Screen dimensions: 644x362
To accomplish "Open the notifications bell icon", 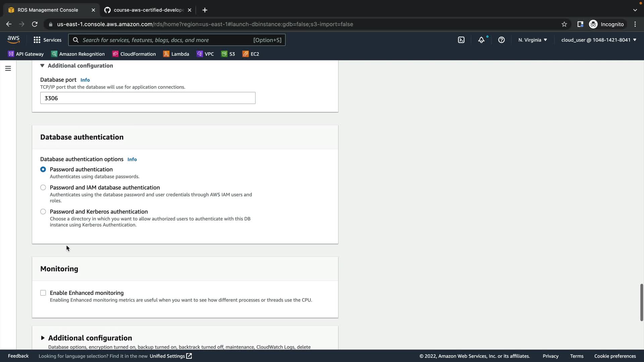I will click(x=481, y=40).
